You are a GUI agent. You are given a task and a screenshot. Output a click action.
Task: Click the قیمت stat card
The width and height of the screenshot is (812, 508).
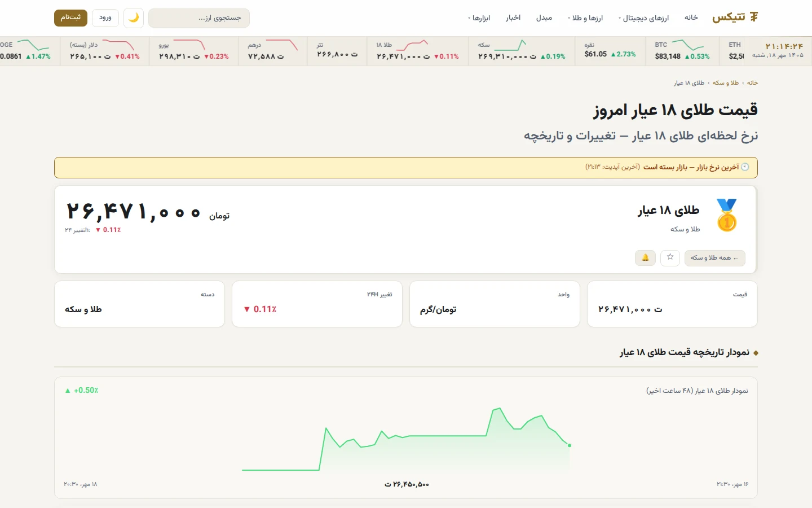[x=672, y=304]
